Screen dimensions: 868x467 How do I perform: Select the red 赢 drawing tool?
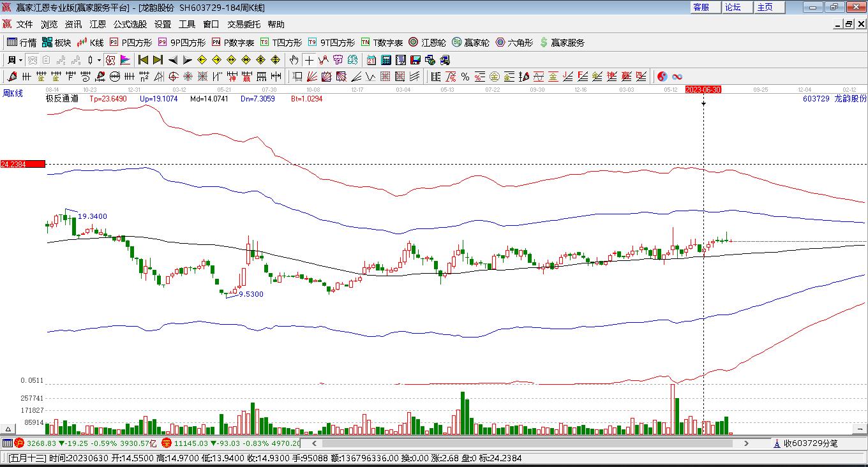click(x=246, y=77)
